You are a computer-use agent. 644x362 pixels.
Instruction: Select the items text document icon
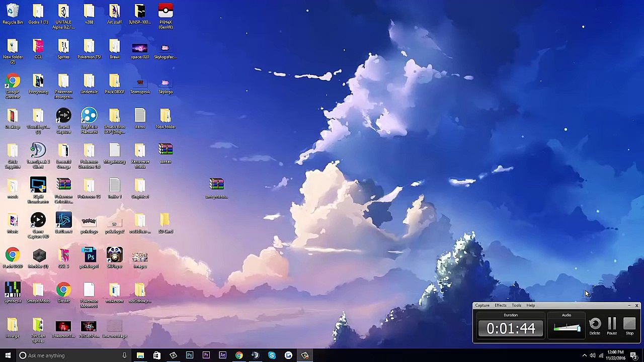tap(140, 119)
